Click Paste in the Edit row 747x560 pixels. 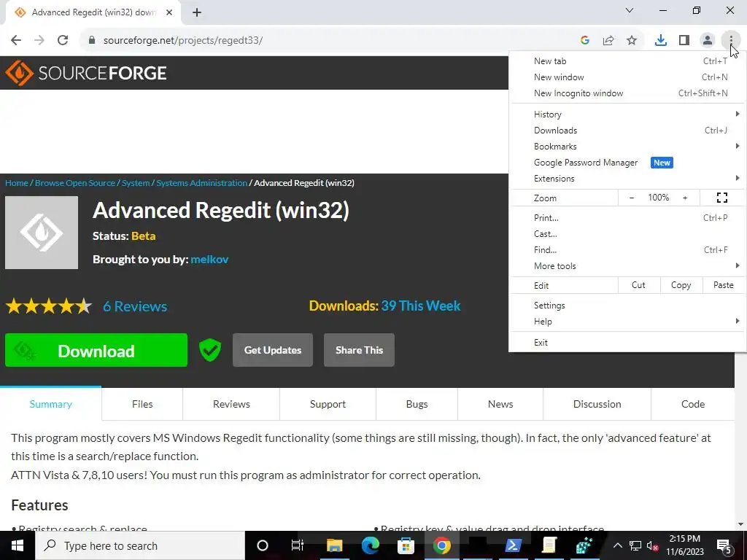pyautogui.click(x=723, y=285)
